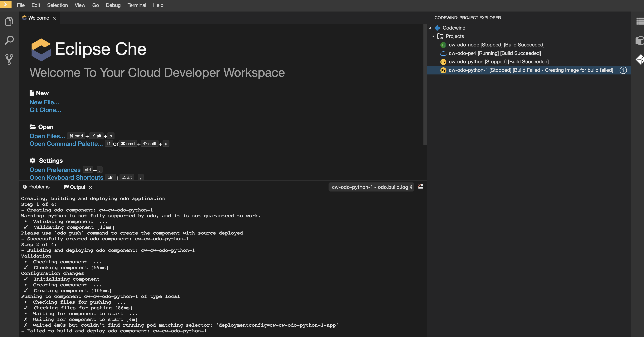Select the cw-odo-perl project in Project Explorer
644x337 pixels.
click(491, 53)
